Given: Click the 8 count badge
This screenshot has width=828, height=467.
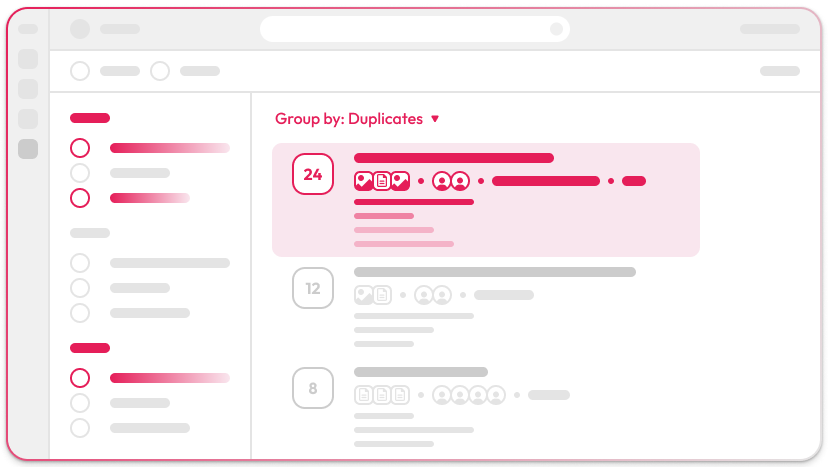Looking at the screenshot, I should [x=312, y=388].
